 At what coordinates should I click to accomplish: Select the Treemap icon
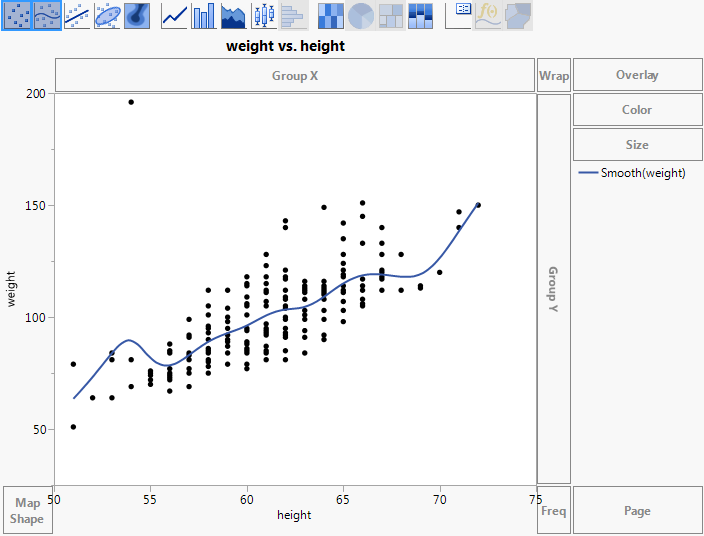point(391,16)
